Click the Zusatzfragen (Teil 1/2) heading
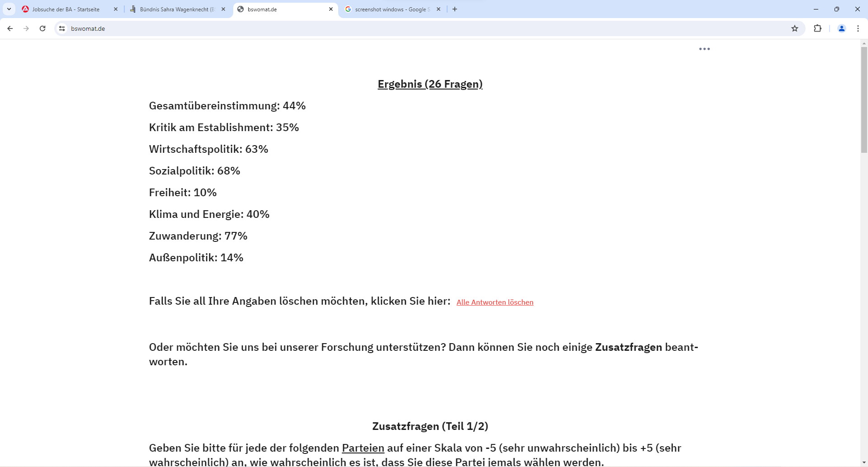 tap(430, 426)
